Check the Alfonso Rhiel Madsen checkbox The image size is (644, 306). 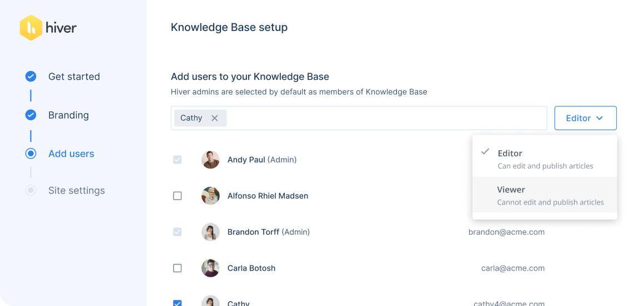178,196
